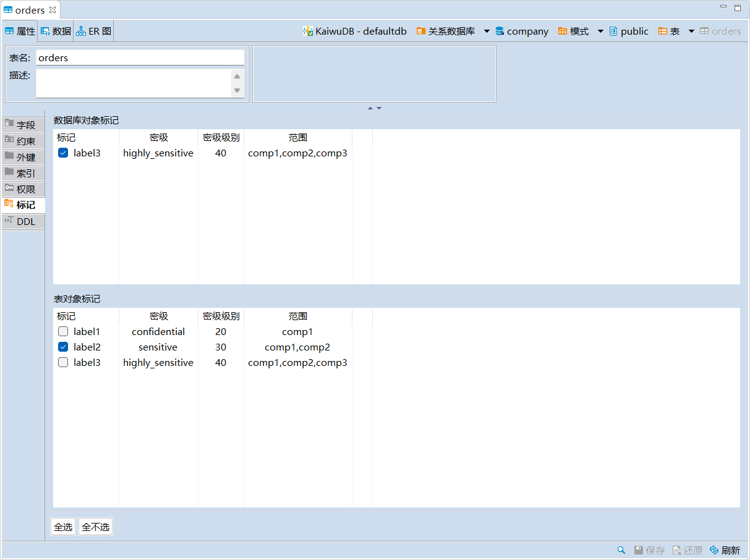Switch to the 数据 (Data) tab
Viewport: 750px width, 560px height.
click(x=56, y=31)
